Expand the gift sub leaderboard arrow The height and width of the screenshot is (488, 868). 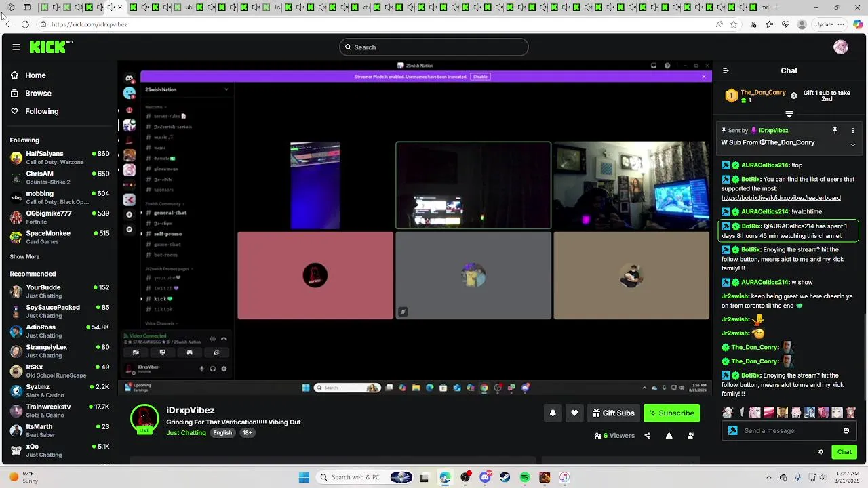tap(789, 115)
